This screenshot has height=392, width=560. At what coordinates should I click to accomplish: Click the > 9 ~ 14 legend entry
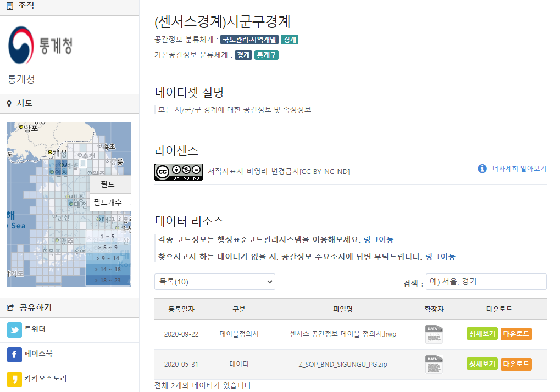(x=108, y=258)
